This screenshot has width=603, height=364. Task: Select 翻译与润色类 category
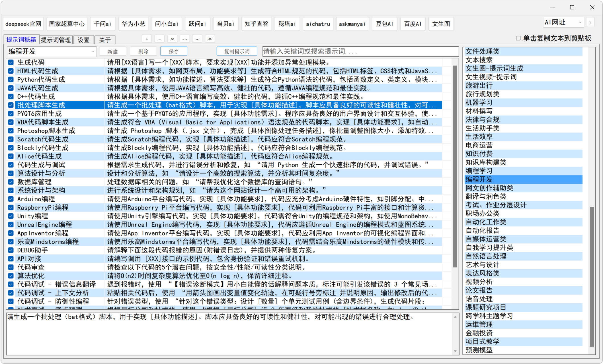coord(524,197)
